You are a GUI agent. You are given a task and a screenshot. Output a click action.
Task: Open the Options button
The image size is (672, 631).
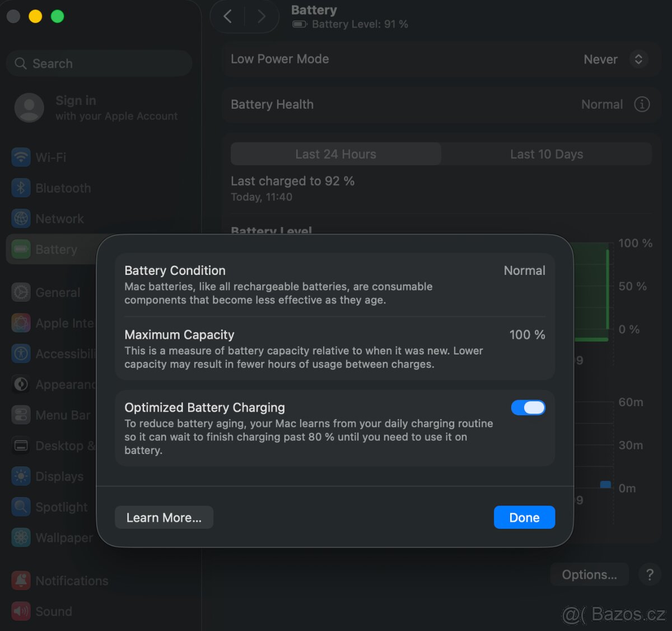point(589,574)
